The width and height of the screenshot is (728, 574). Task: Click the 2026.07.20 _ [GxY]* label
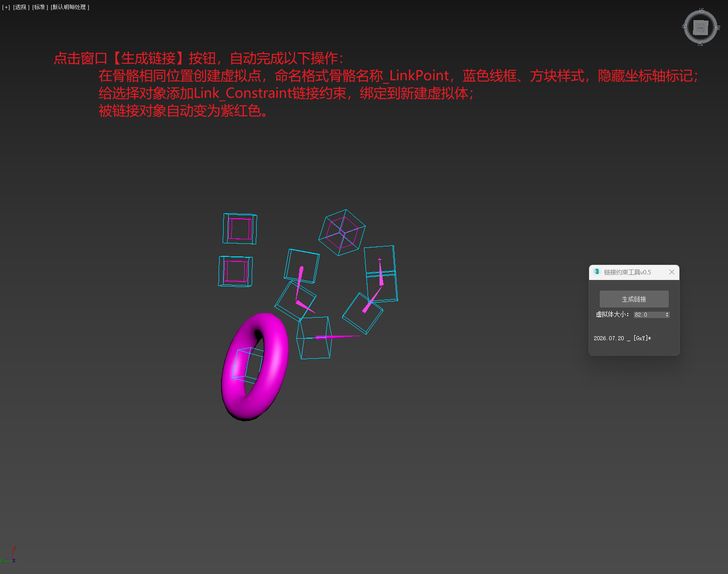tap(622, 338)
